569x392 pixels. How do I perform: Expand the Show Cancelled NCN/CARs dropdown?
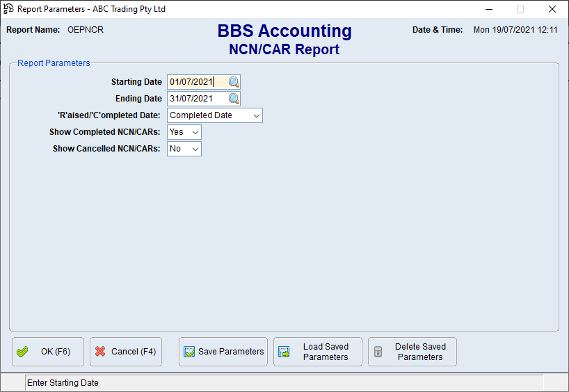(195, 149)
